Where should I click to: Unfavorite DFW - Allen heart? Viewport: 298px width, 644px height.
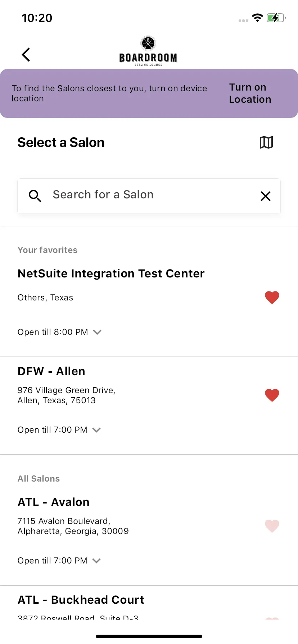coord(272,395)
